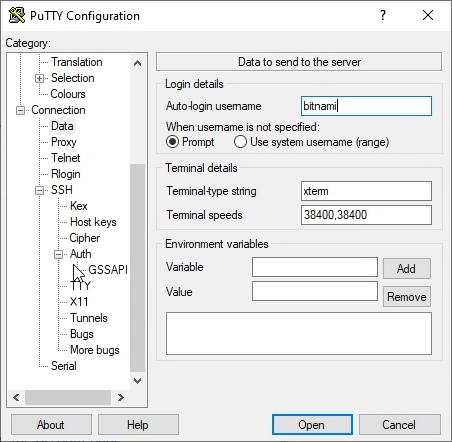Open the Host keys category
Viewport: 452px width, 442px height.
tap(93, 222)
